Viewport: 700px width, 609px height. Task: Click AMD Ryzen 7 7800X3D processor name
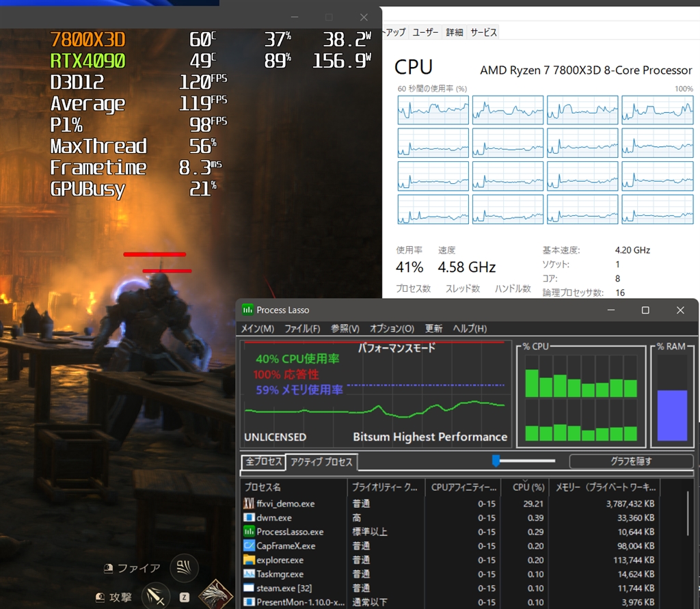[x=586, y=70]
